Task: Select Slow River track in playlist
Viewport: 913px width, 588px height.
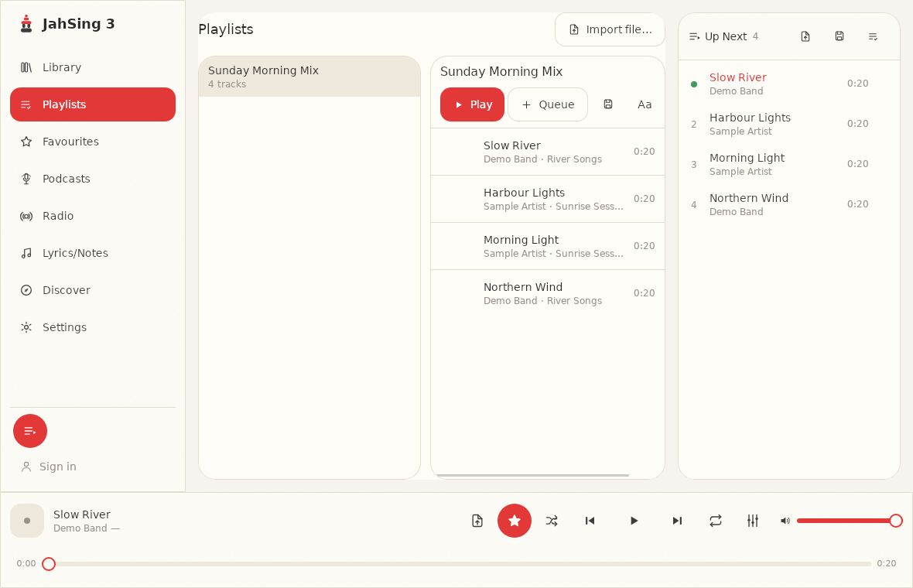Action: tap(547, 152)
